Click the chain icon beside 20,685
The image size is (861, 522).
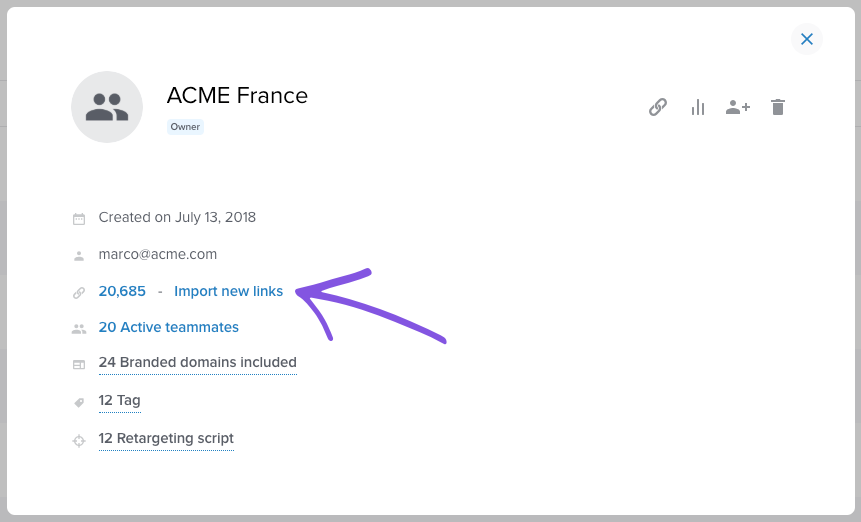point(79,293)
